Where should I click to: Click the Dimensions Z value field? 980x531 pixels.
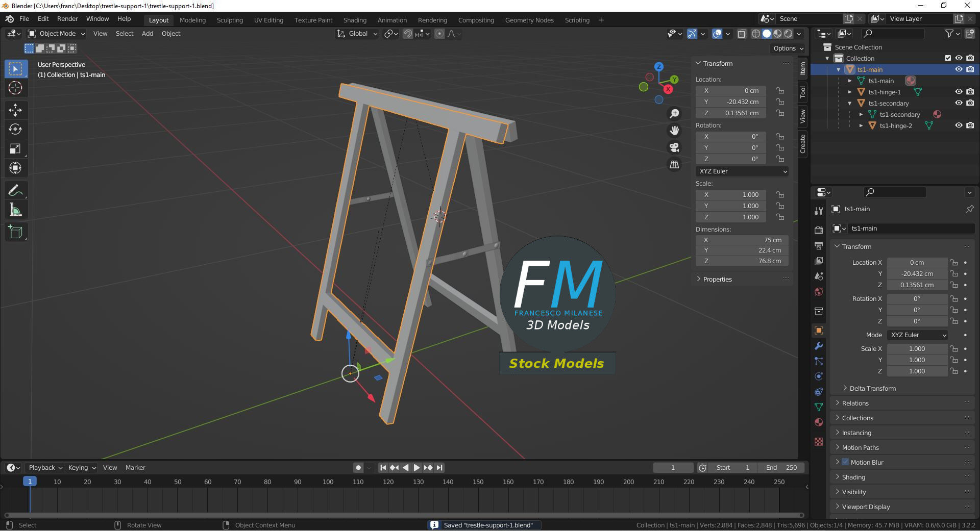(x=742, y=261)
